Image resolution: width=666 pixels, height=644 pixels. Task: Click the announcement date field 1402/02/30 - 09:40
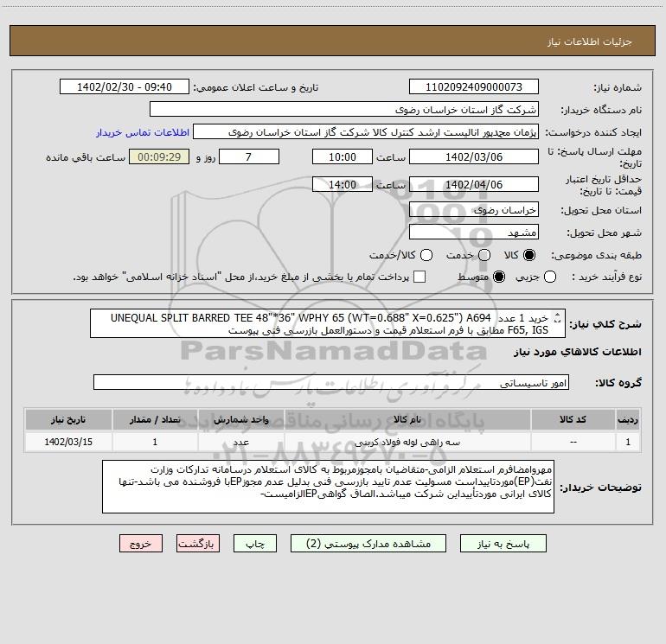tap(125, 87)
